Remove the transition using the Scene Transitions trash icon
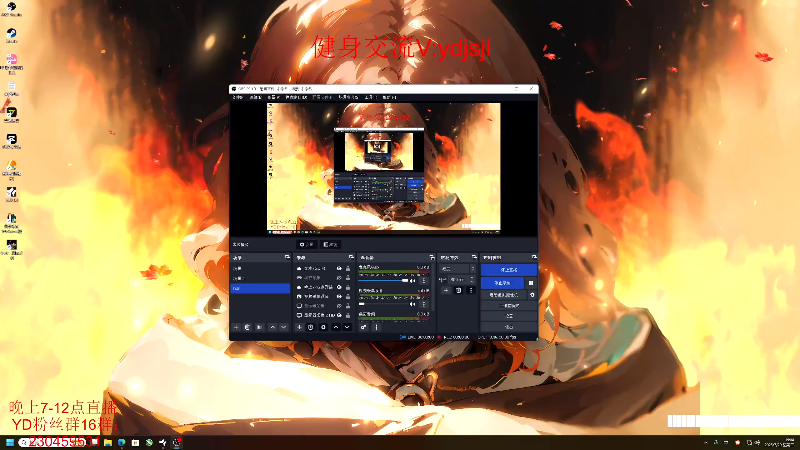Screen dimensions: 800x450 click(458, 290)
